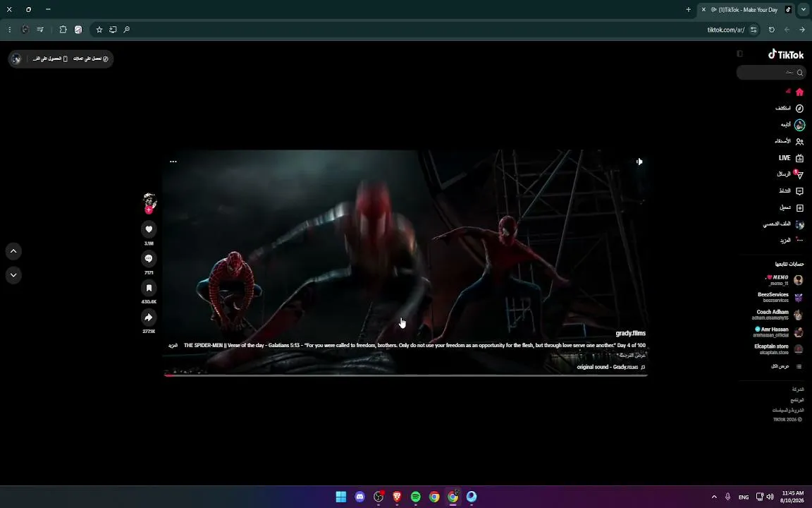
Task: Open the Chrome extensions puzzle icon
Action: pos(63,30)
